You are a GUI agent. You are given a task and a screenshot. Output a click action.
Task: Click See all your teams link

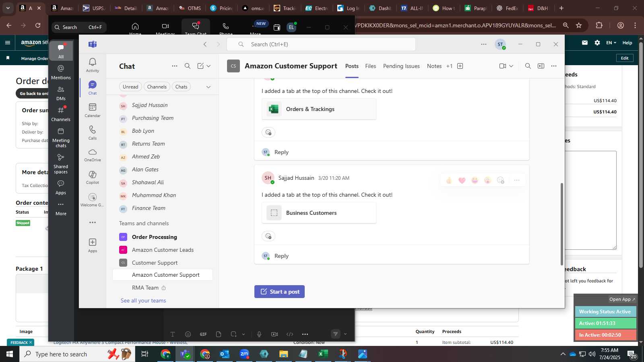(x=143, y=300)
